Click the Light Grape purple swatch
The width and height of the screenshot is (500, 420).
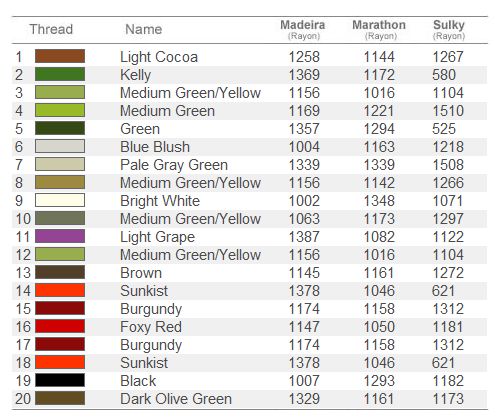coord(60,236)
